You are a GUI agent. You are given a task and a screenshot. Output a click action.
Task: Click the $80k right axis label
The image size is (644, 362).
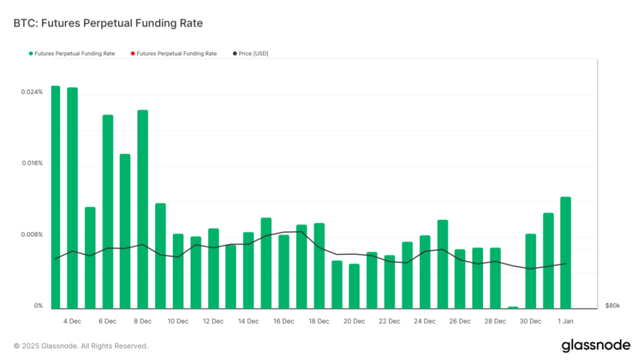click(x=612, y=306)
